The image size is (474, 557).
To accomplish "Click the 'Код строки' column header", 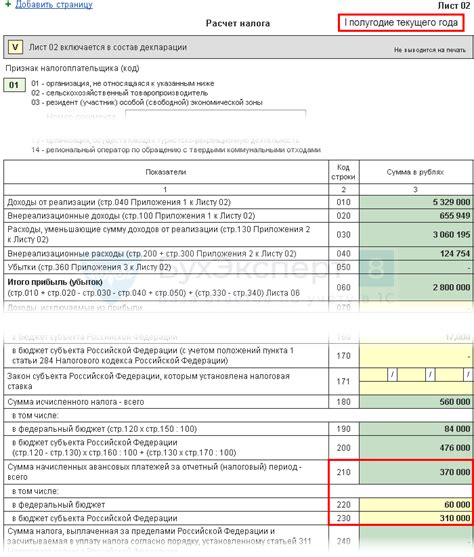I will [x=343, y=172].
